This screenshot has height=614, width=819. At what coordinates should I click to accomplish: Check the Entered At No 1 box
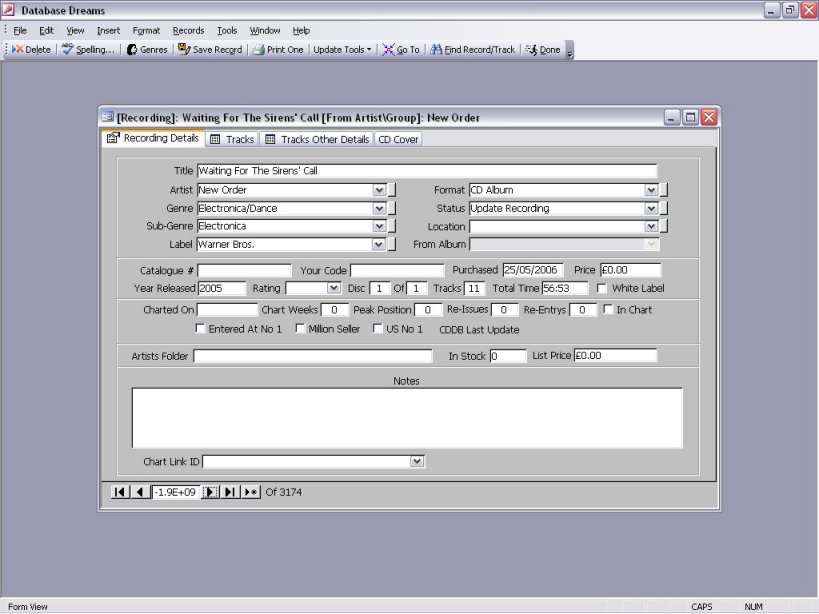[200, 329]
